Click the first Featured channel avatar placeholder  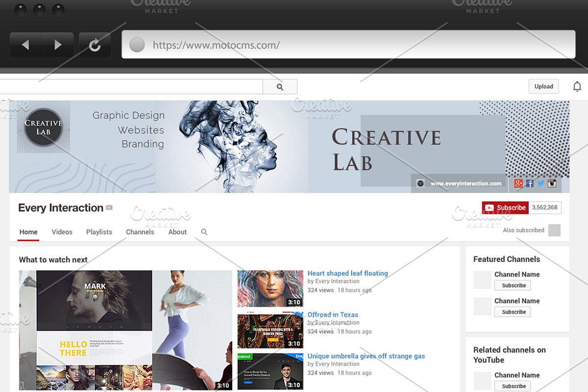pyautogui.click(x=482, y=280)
